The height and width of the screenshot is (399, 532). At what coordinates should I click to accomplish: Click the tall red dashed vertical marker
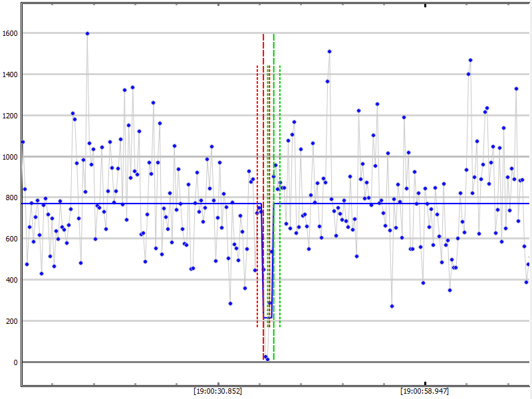263,199
